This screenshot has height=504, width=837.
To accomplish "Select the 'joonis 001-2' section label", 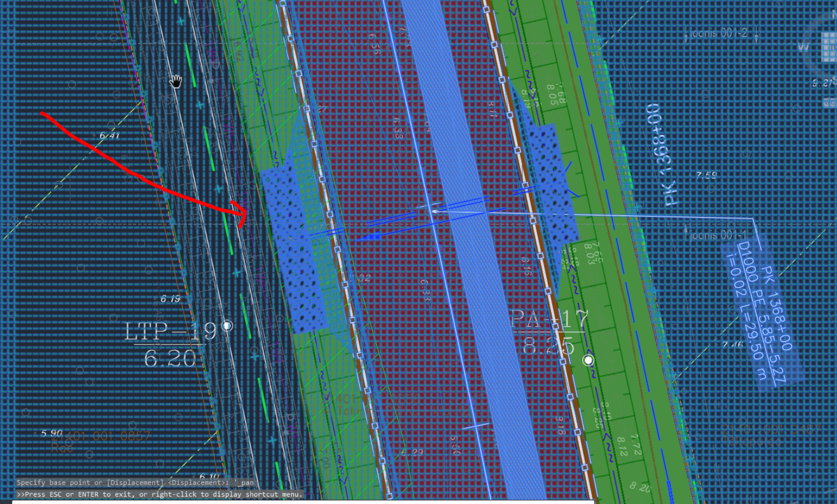I will (718, 33).
